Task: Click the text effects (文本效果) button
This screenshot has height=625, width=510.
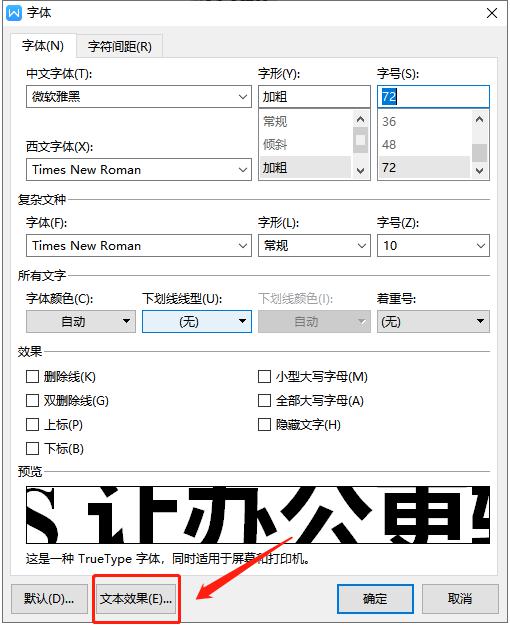Action: [136, 599]
